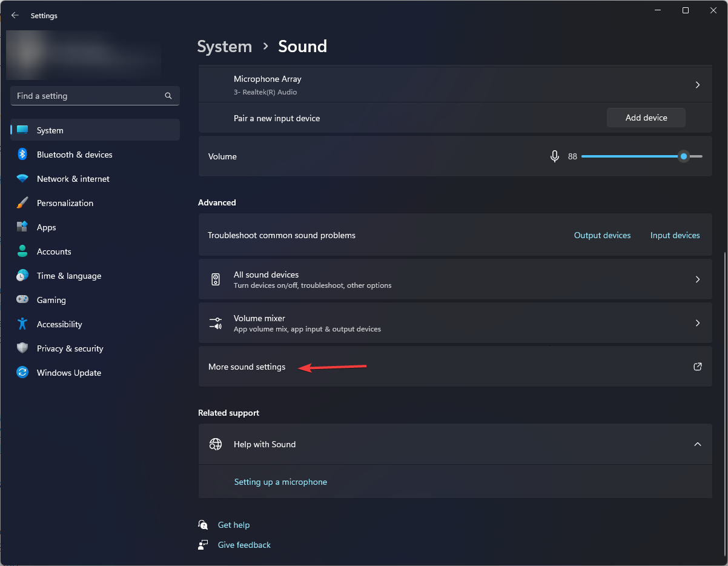728x566 pixels.
Task: Click the Volume mixer sliders icon
Action: [216, 323]
